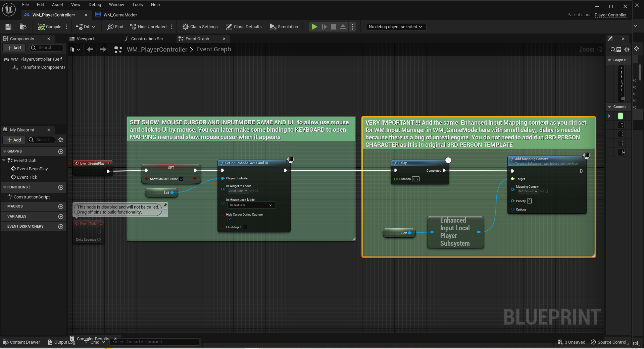Toggle the Show Mouse Cursor checkbox
Screen dimensions: 644x349
click(181, 179)
